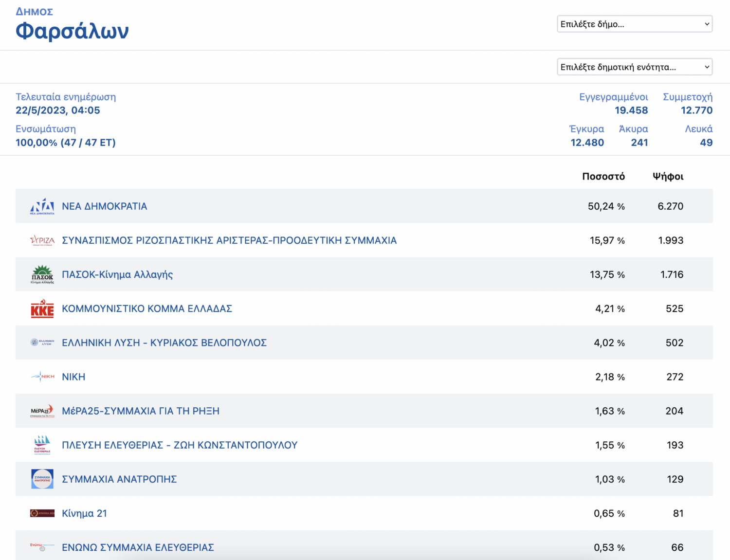This screenshot has height=560, width=730.
Task: Click the valid votes value '12.480'
Action: click(x=587, y=143)
